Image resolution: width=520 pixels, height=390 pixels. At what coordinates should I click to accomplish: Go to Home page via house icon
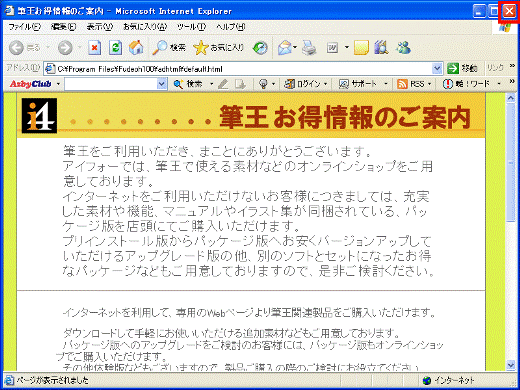click(x=136, y=48)
